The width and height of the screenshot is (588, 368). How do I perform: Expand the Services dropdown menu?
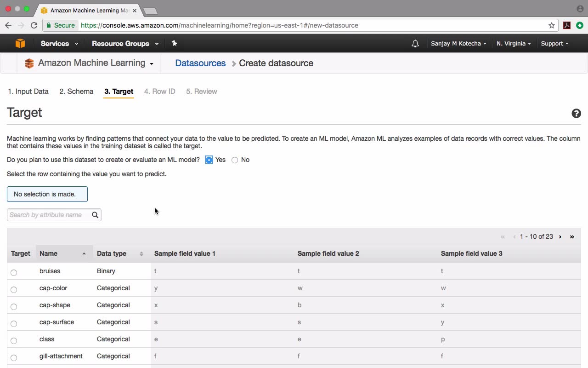(x=59, y=44)
